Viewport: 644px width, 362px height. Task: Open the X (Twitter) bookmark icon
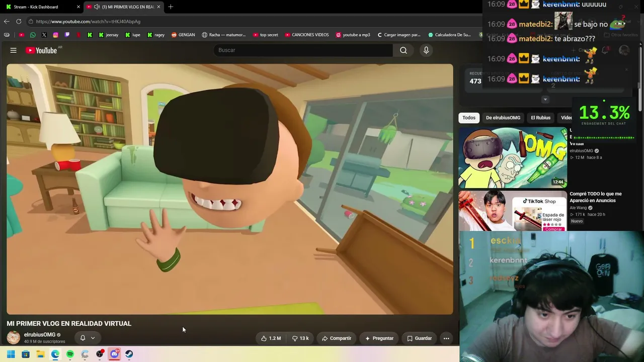pyautogui.click(x=44, y=35)
